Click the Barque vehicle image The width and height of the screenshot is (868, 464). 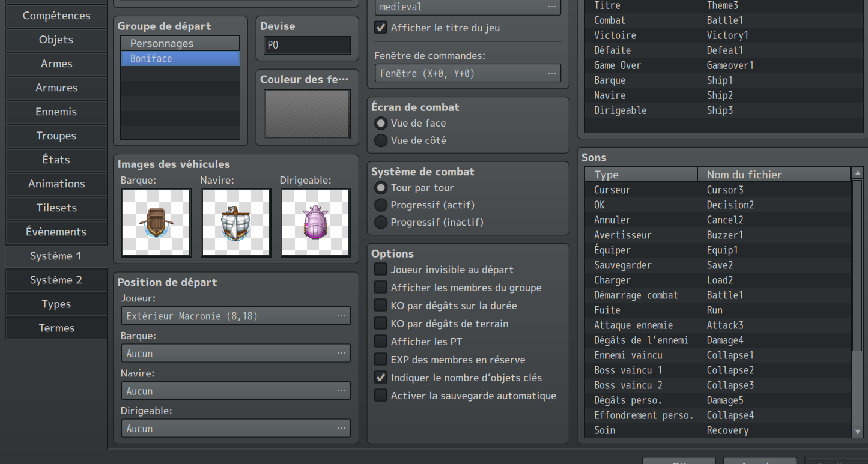[x=156, y=222]
